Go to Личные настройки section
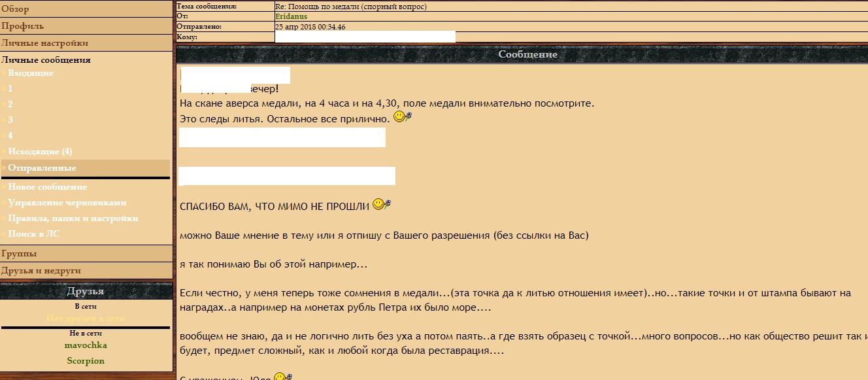Image resolution: width=868 pixels, height=380 pixels. pos(44,43)
